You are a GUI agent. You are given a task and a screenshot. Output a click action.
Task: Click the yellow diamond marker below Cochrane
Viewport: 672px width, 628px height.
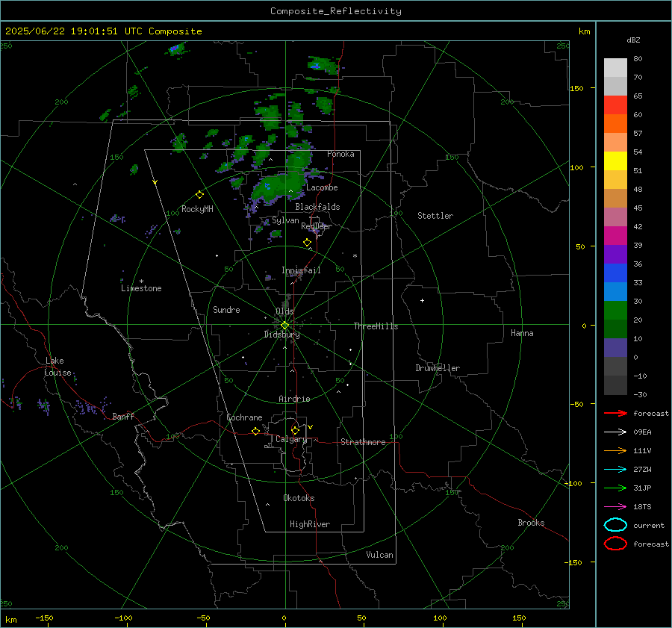(255, 431)
